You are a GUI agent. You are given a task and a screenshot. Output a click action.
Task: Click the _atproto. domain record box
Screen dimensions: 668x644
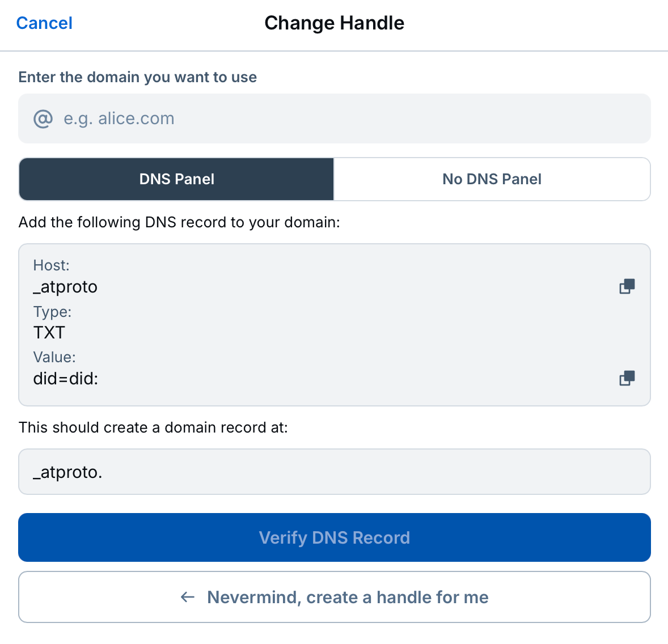[335, 472]
